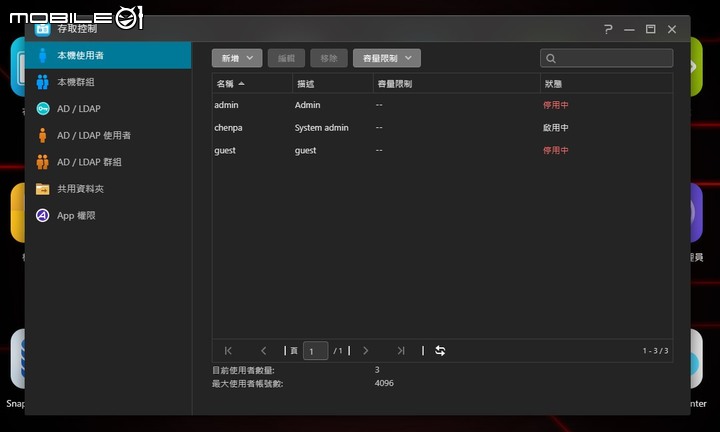Click into the user search field

[x=607, y=58]
